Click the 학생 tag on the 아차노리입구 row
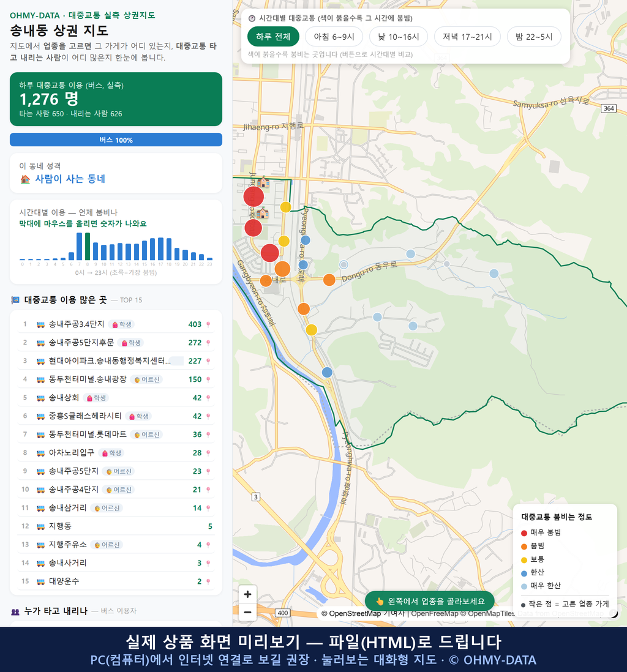 click(x=111, y=453)
